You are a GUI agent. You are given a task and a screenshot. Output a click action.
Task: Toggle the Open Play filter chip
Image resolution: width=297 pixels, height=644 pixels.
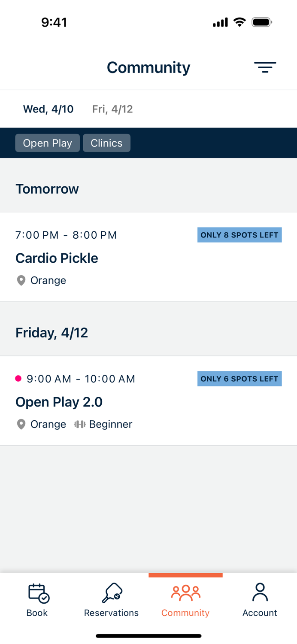[47, 143]
